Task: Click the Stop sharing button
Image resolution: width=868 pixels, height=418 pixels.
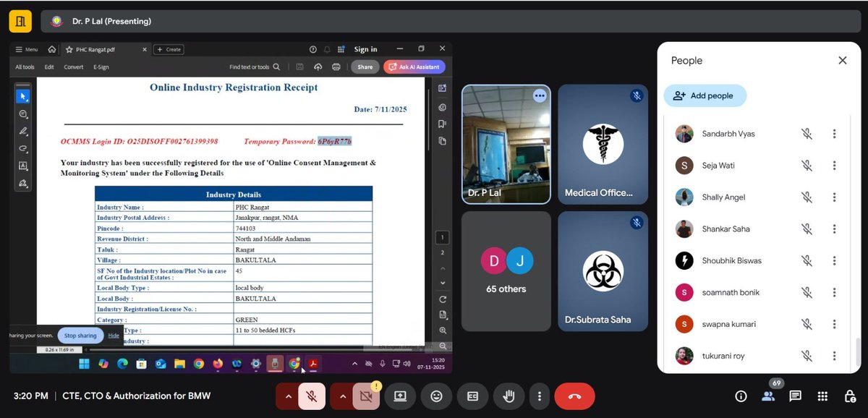Action: click(x=80, y=335)
